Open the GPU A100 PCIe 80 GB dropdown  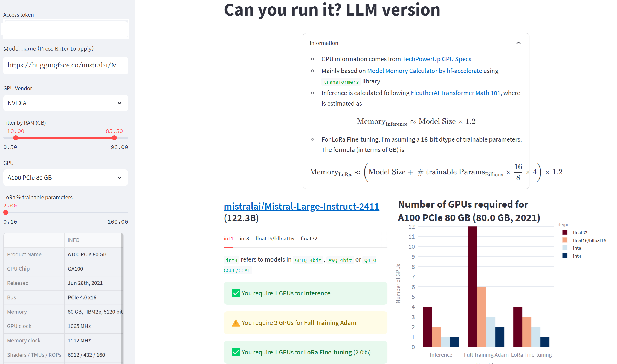tap(65, 178)
